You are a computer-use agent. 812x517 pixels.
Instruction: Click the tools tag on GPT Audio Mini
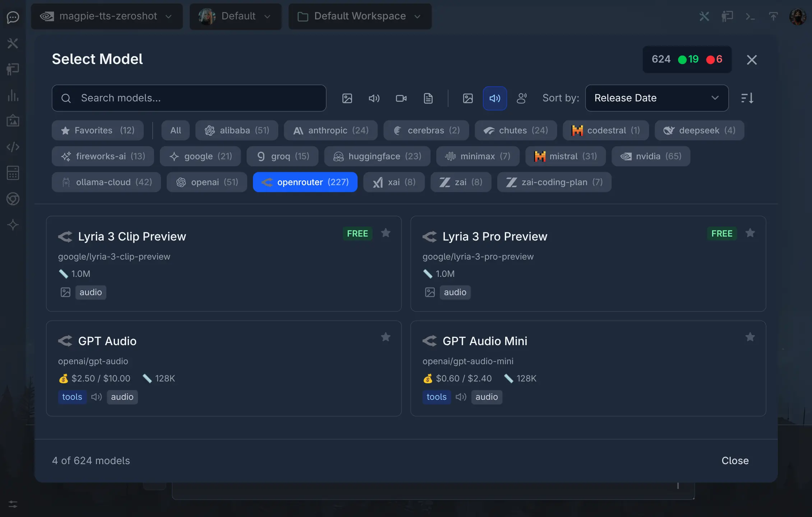[437, 397]
